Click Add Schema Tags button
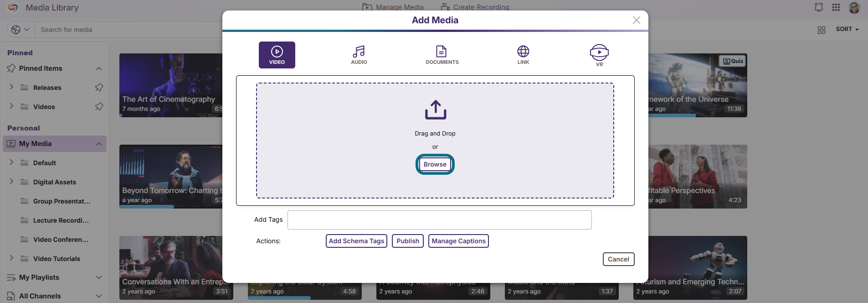 click(356, 241)
